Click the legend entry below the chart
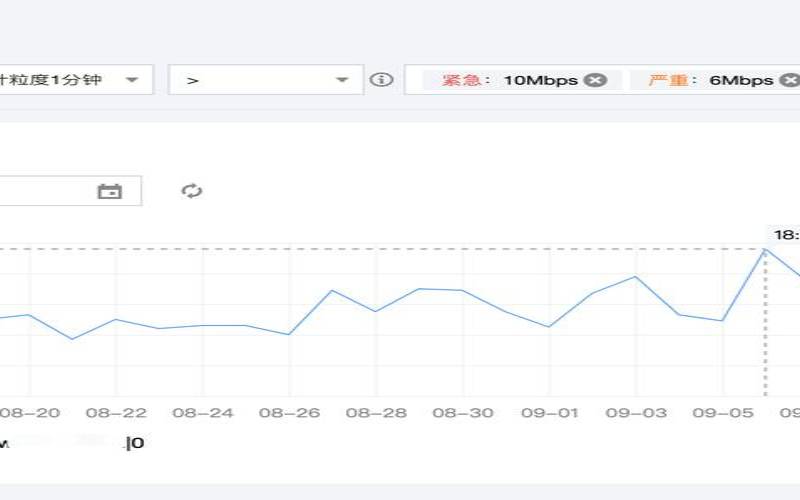Image resolution: width=800 pixels, height=500 pixels. point(70,443)
